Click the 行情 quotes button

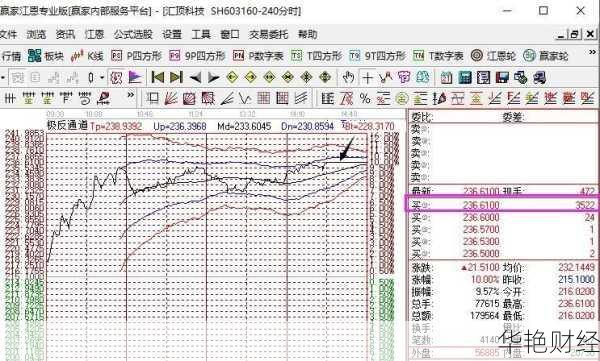click(11, 56)
